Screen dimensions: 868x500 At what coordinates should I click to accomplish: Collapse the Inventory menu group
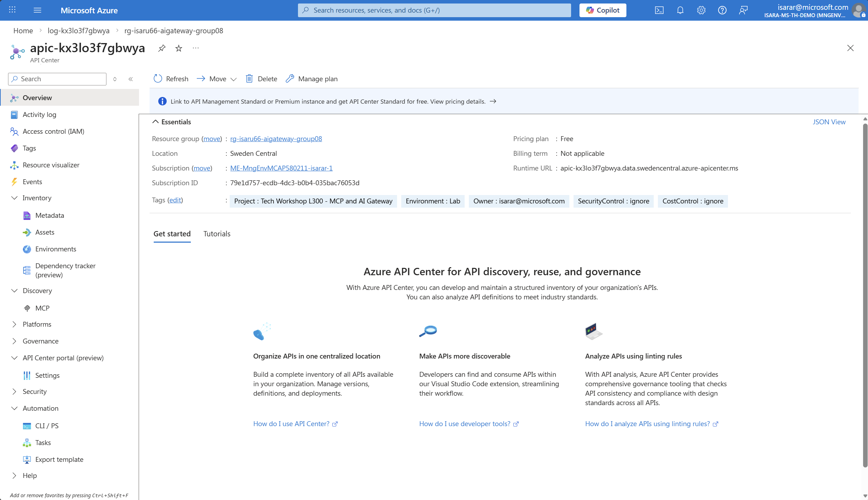[x=14, y=198]
